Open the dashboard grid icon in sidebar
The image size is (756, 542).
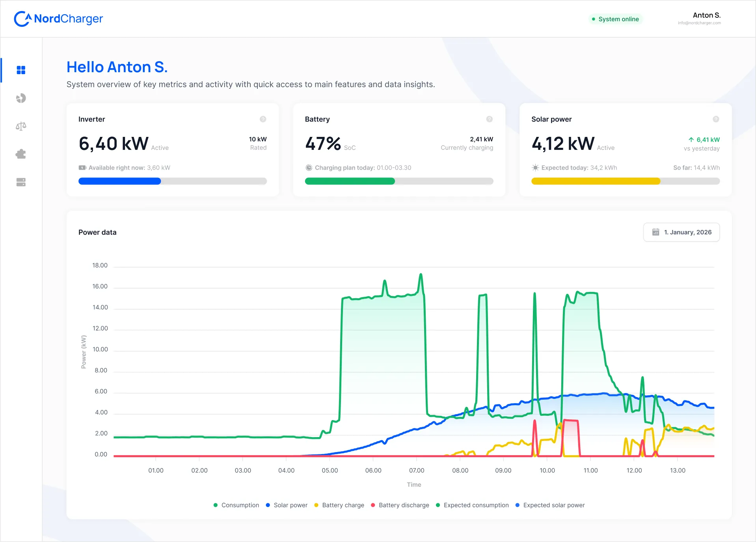(x=21, y=70)
